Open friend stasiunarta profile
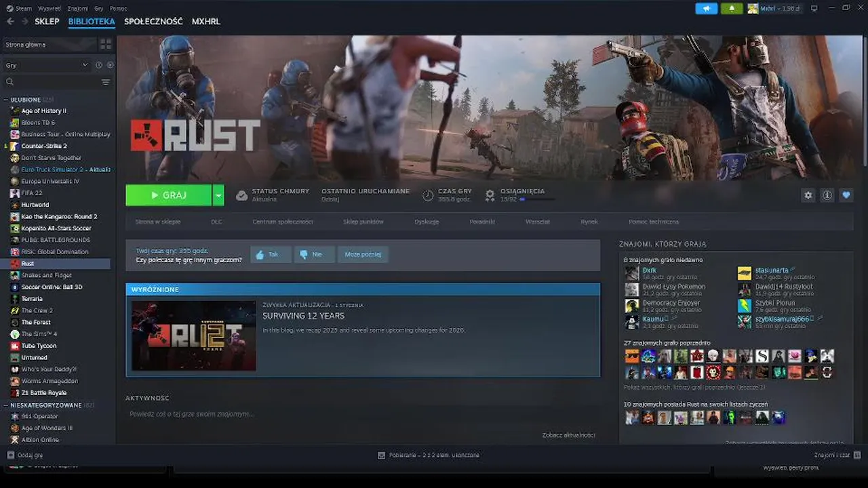This screenshot has width=868, height=488. (x=772, y=270)
